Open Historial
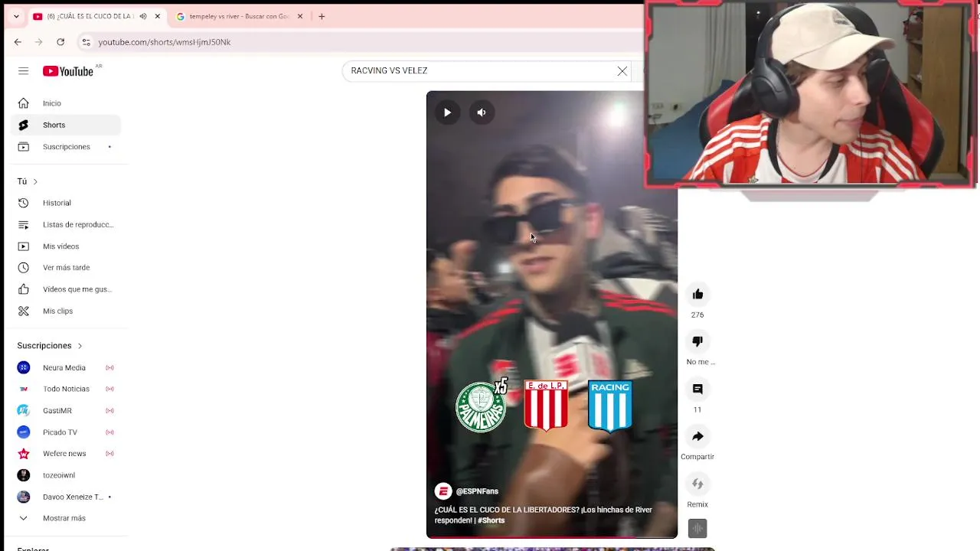980x551 pixels. pyautogui.click(x=67, y=203)
